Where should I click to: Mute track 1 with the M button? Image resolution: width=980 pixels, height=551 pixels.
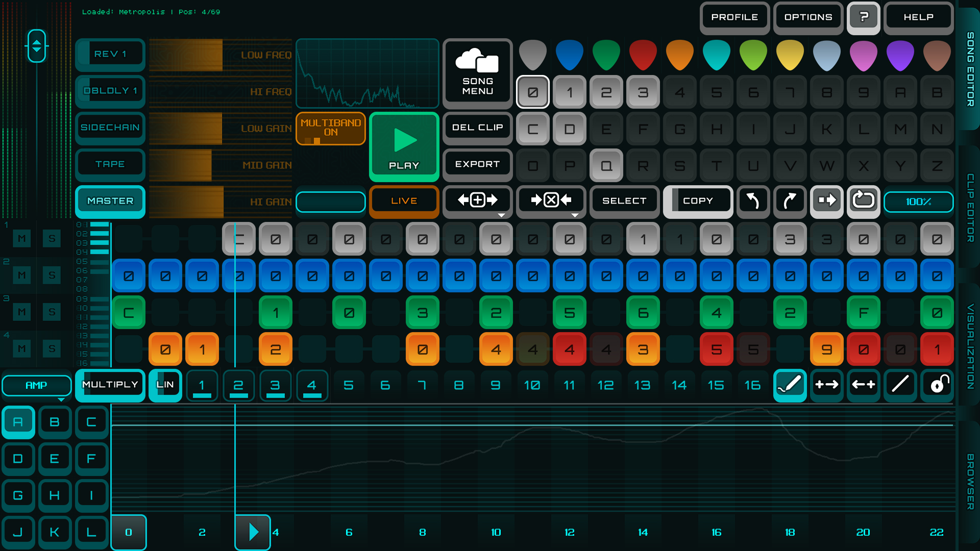click(22, 238)
